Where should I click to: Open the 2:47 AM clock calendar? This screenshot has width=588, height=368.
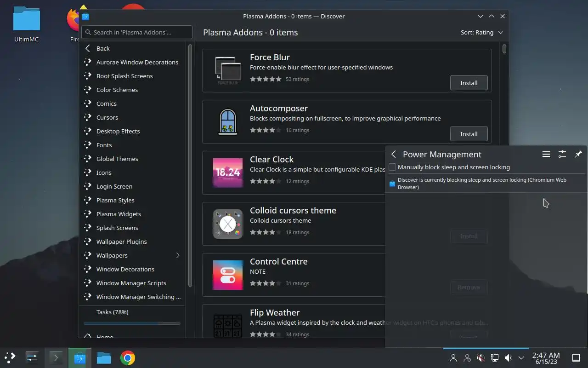point(546,358)
